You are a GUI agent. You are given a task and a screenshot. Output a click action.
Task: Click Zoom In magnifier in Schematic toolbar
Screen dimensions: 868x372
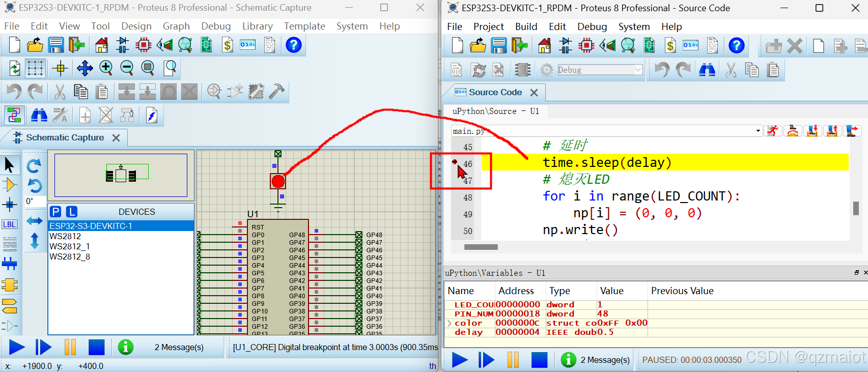coord(106,68)
